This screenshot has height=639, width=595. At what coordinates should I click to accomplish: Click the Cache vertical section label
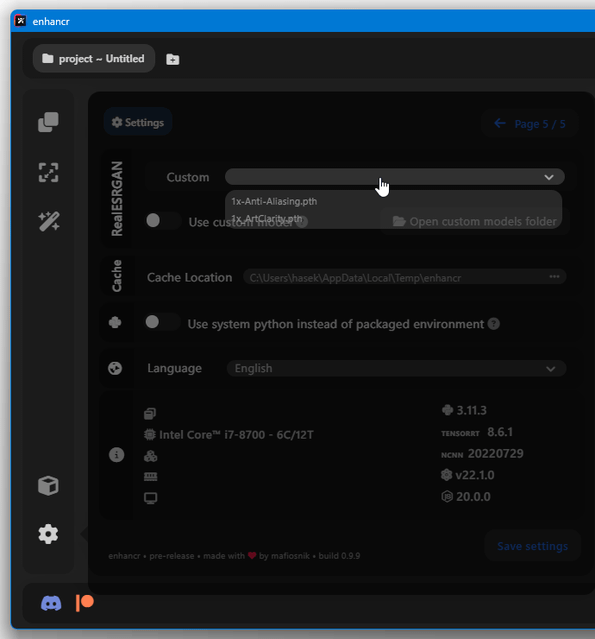click(117, 276)
